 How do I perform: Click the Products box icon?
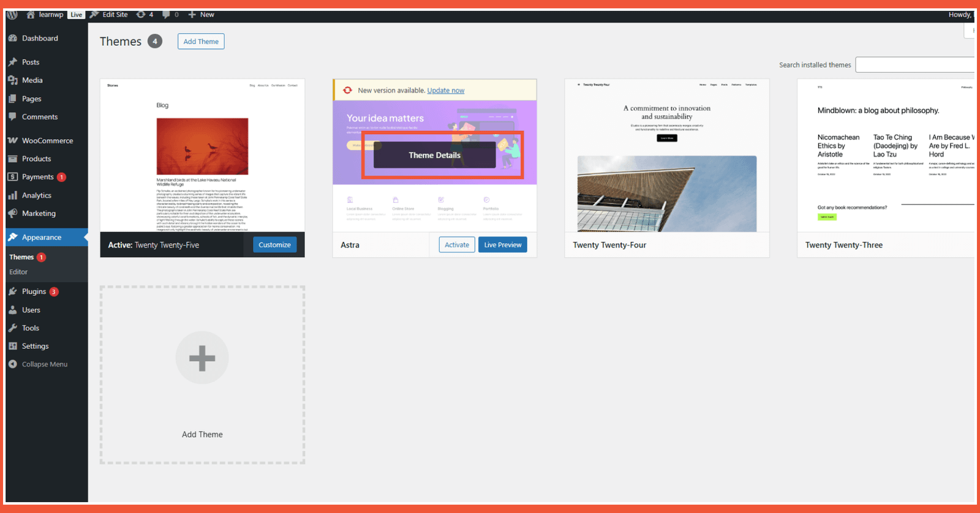[13, 159]
